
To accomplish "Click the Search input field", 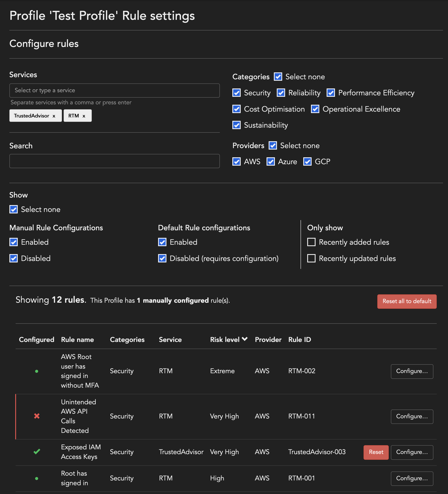I will pos(114,161).
